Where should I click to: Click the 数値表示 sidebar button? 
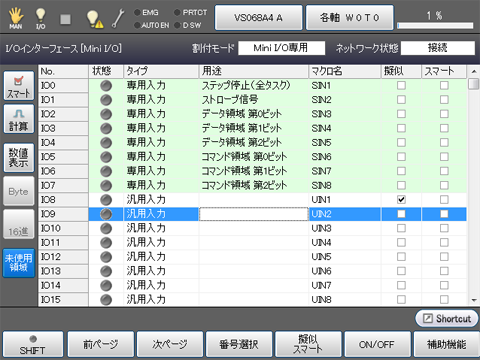coord(19,158)
